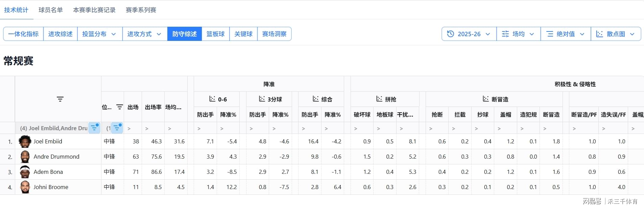Viewport: 644px width, 208px height.
Task: Open the position column header filter icon
Action: [119, 107]
